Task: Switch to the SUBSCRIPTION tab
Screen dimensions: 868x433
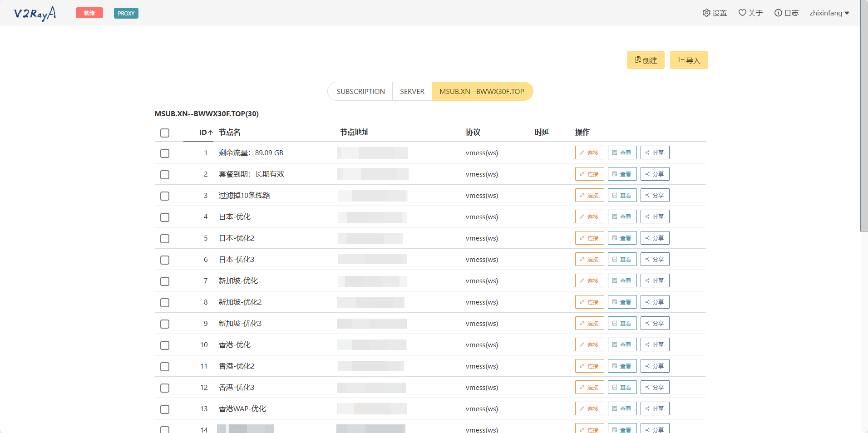Action: click(360, 91)
